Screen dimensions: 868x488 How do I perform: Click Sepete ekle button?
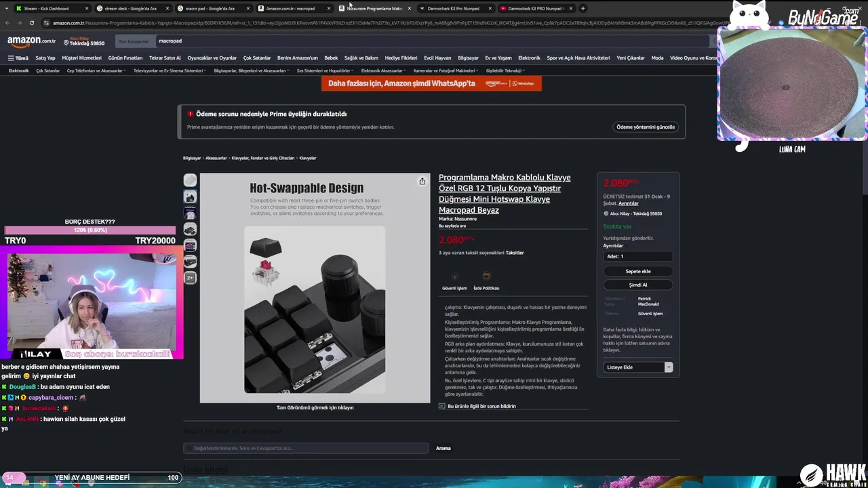[x=638, y=271]
